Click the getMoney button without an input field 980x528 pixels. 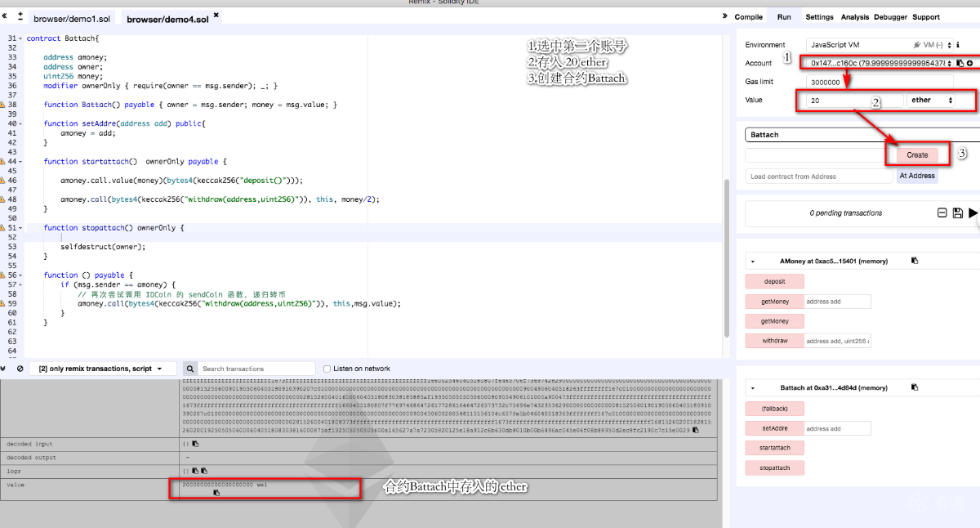coord(775,321)
